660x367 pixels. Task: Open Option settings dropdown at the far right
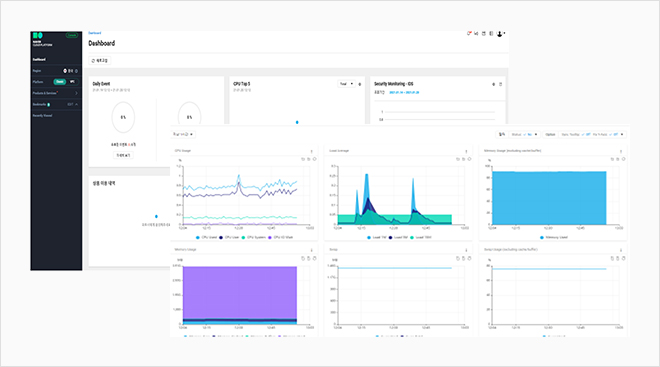592,135
